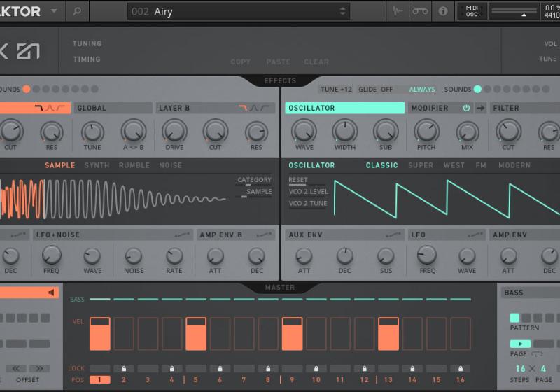Select the Rumble engine tab
This screenshot has height=392, width=560.
coord(134,165)
